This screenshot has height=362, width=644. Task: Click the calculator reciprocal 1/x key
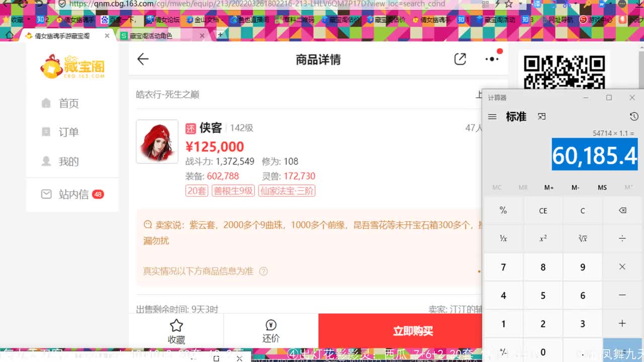[503, 238]
